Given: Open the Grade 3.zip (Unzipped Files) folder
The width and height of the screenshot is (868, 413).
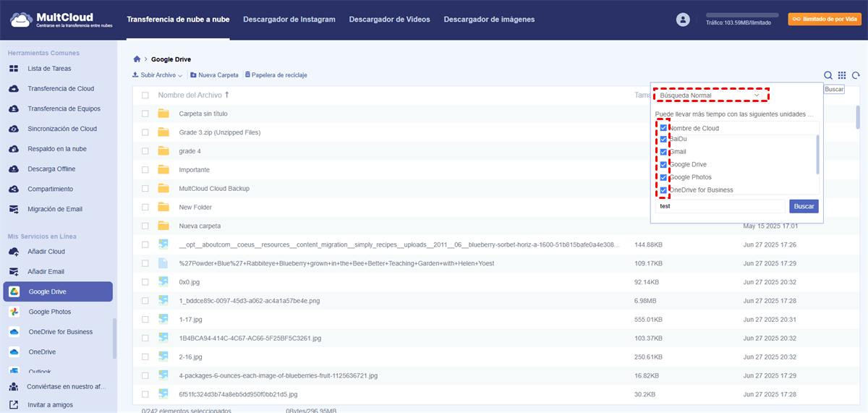Looking at the screenshot, I should [x=220, y=132].
